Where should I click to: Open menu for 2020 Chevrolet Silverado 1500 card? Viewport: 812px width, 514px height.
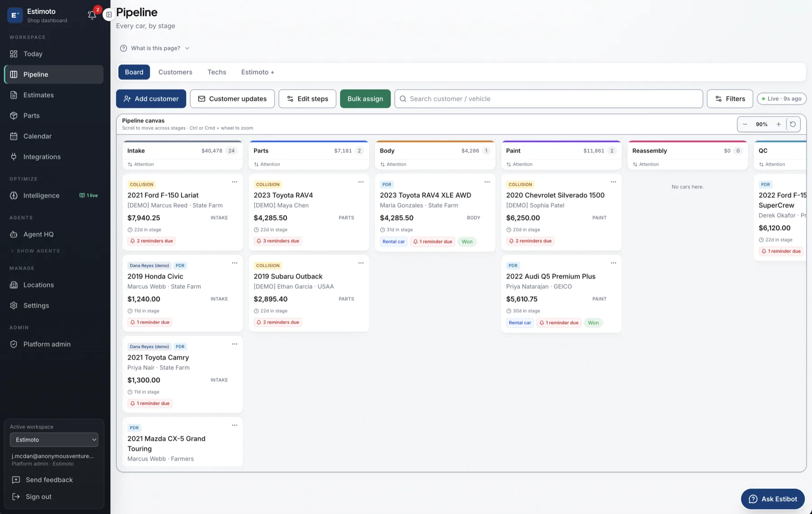coord(614,182)
